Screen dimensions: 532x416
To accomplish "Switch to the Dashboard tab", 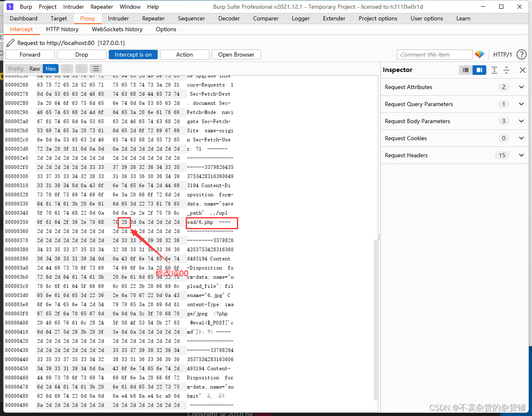I will pyautogui.click(x=24, y=18).
